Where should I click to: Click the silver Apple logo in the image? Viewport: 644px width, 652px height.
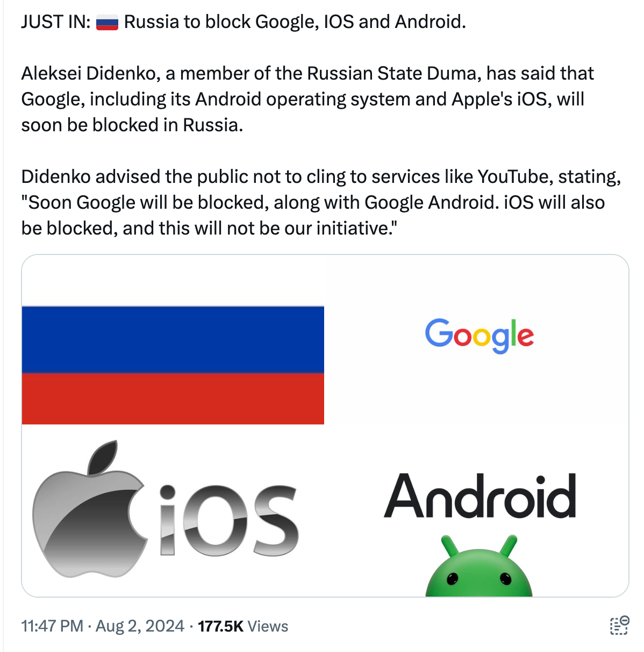click(x=89, y=510)
